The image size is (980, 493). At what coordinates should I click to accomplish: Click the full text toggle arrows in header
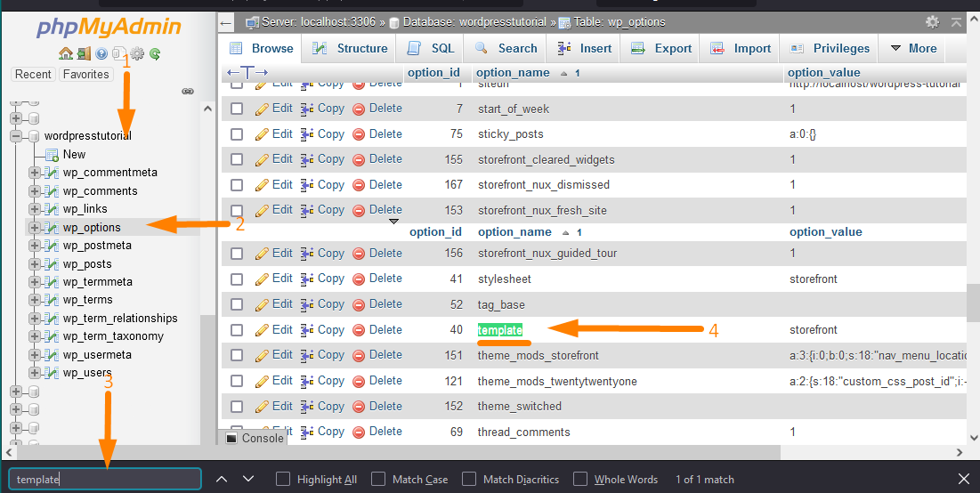pyautogui.click(x=247, y=73)
